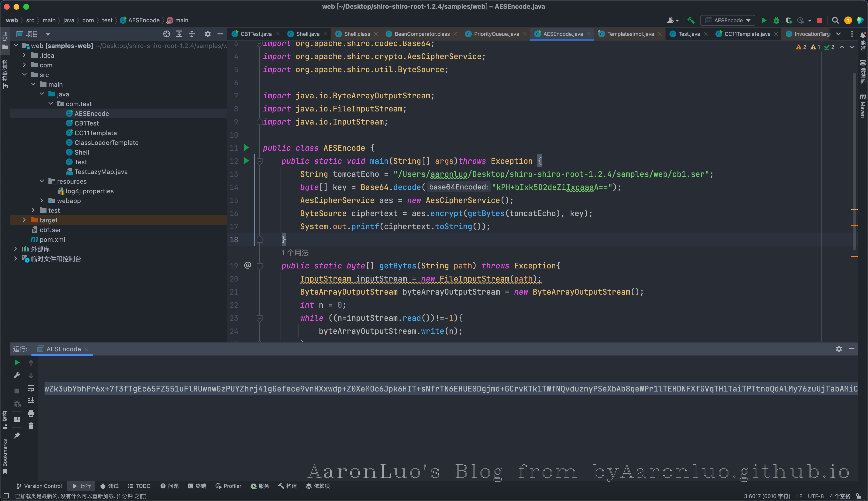Open the CC11Template.java tab
Screen dimensions: 868x501
(x=747, y=34)
